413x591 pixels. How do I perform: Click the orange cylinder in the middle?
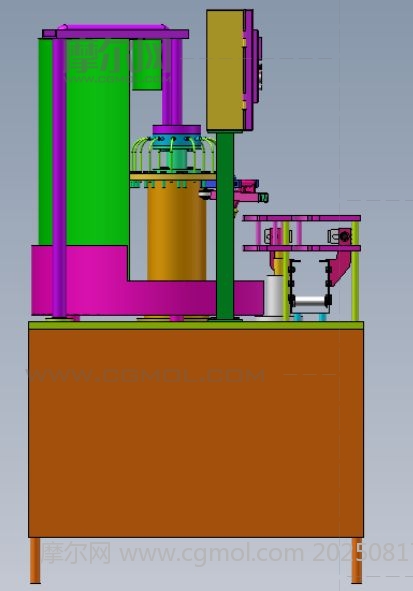[x=176, y=230]
